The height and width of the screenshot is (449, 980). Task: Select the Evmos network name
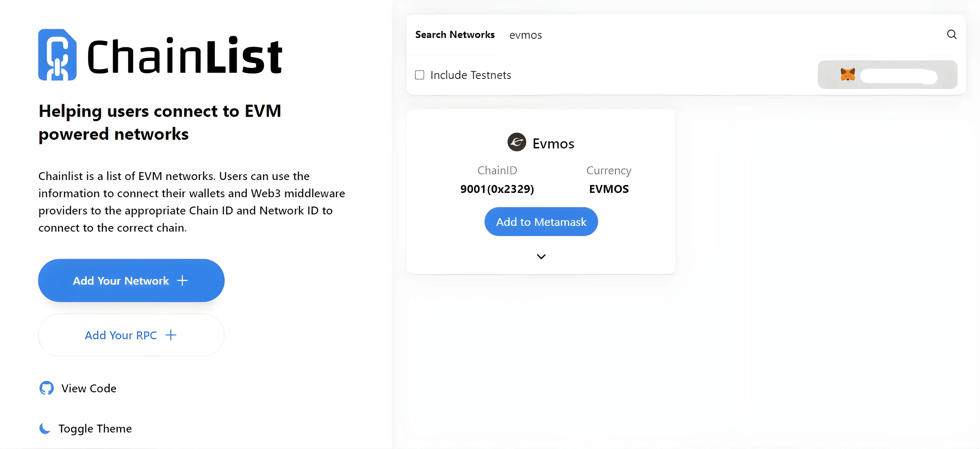pyautogui.click(x=553, y=143)
